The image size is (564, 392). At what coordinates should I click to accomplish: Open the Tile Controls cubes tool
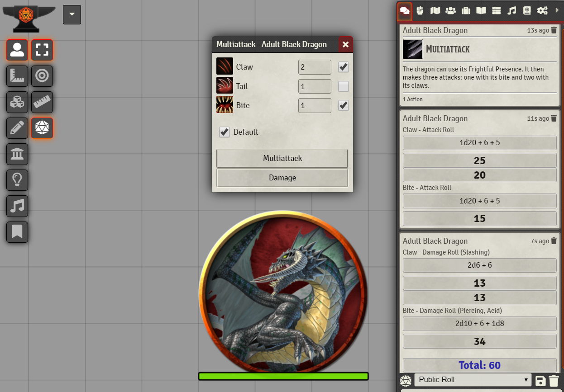point(17,102)
